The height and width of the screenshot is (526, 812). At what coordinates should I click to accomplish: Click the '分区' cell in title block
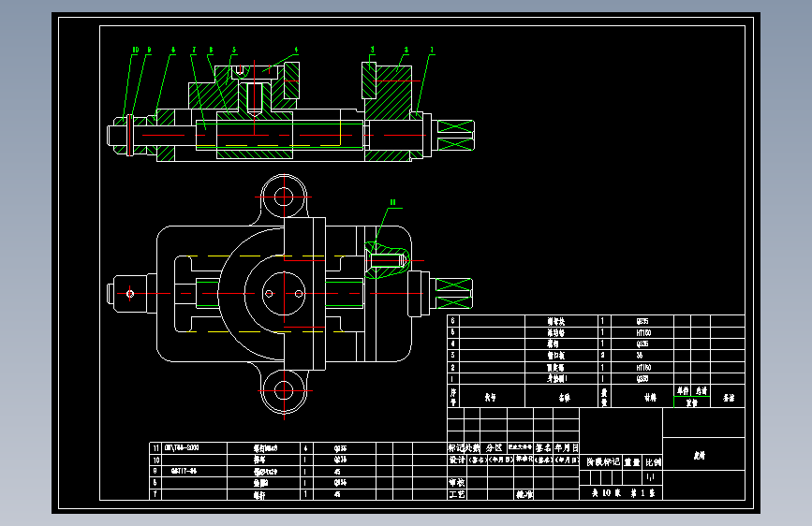coord(494,448)
